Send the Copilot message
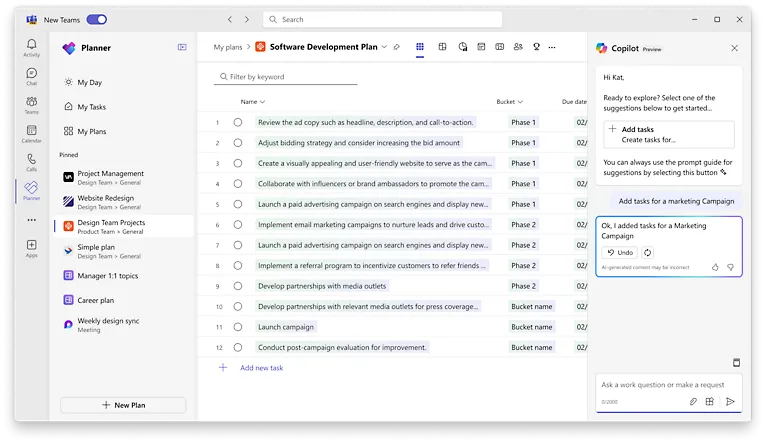This screenshot has width=766, height=443. 730,401
